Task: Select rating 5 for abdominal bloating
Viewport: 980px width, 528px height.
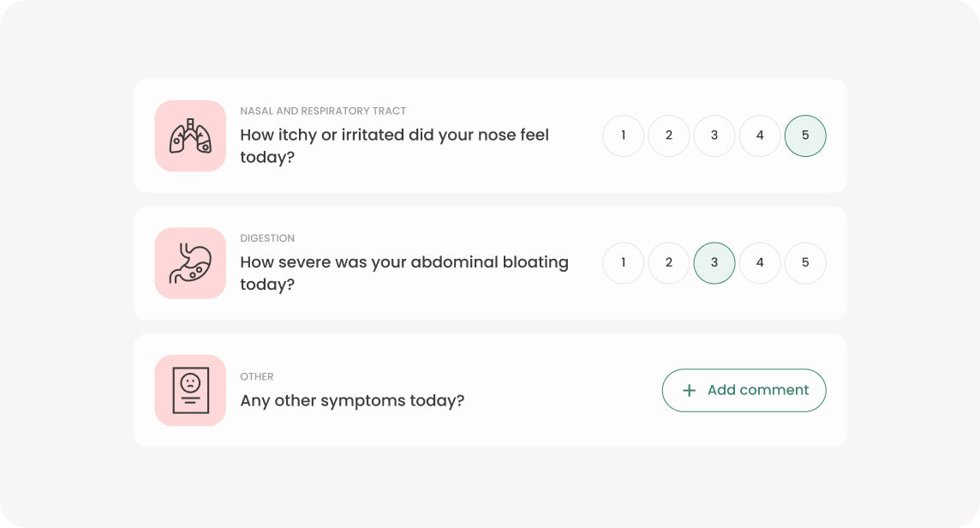Action: (x=805, y=263)
